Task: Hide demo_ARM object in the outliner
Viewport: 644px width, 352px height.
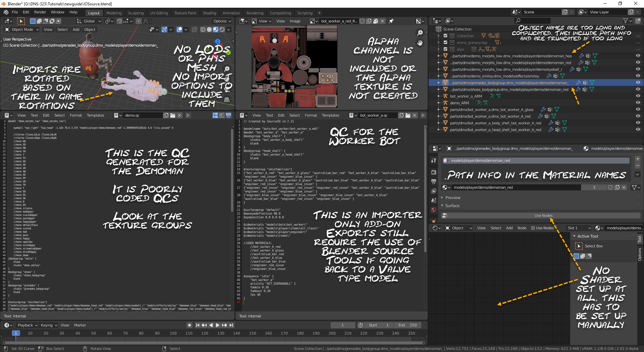Action: pos(638,103)
